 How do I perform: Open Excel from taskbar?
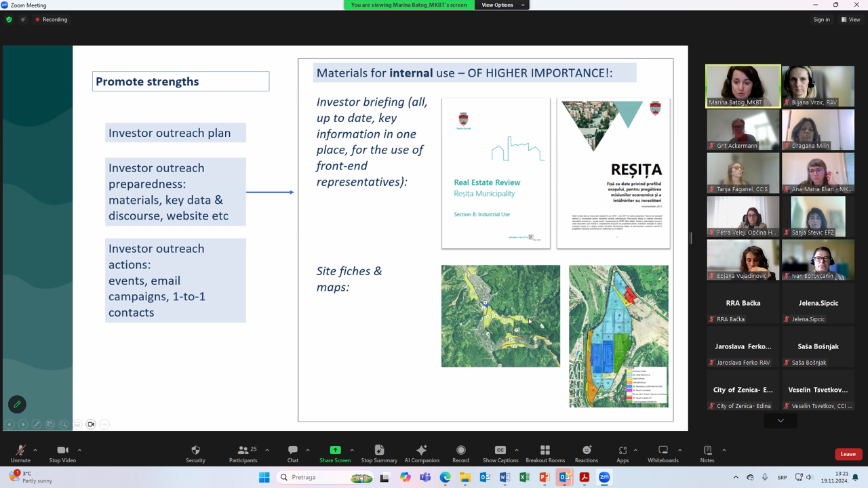(525, 477)
